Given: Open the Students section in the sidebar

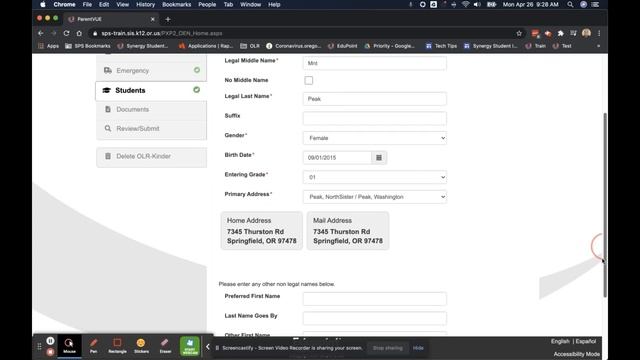Looking at the screenshot, I should tap(151, 91).
